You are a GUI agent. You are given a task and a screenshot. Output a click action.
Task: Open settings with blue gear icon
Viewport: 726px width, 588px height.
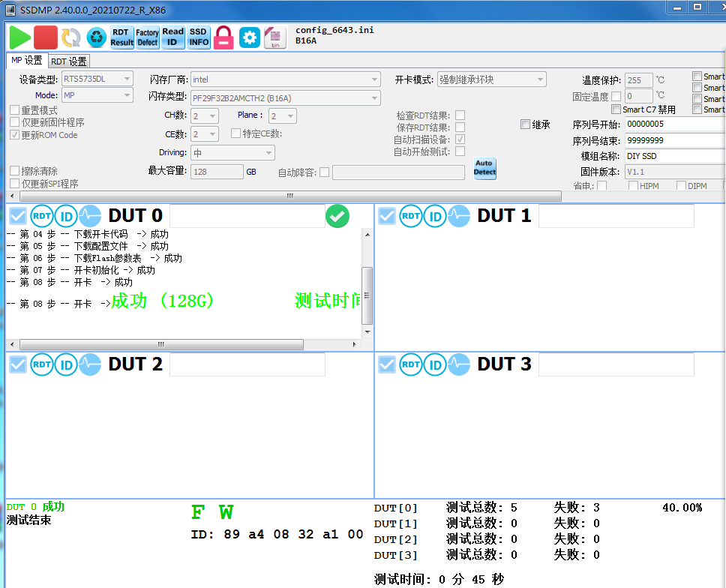pyautogui.click(x=250, y=37)
